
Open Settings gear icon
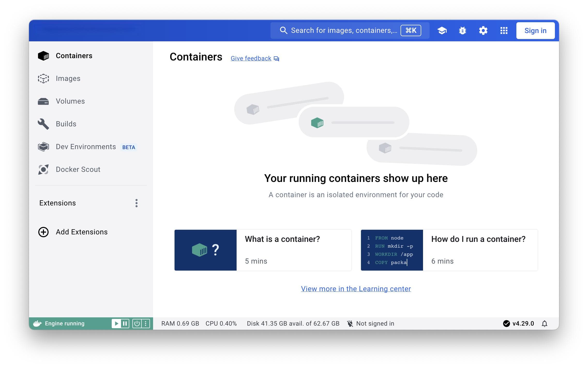click(483, 30)
